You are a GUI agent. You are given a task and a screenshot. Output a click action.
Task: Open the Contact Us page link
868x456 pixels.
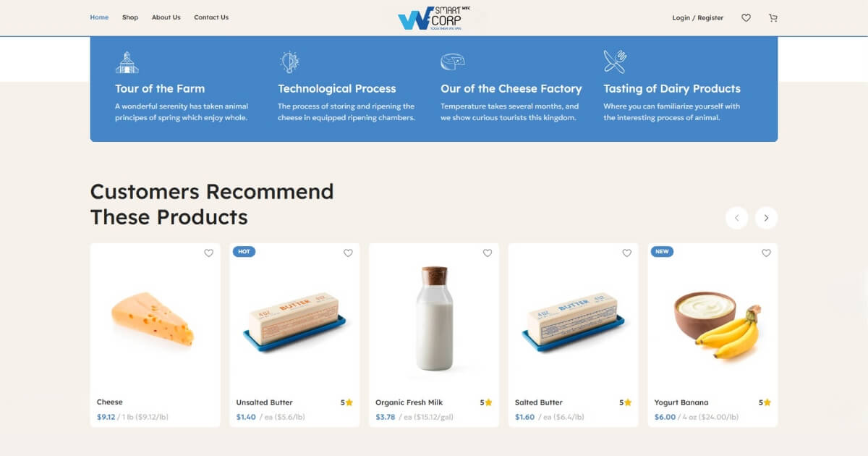[211, 17]
